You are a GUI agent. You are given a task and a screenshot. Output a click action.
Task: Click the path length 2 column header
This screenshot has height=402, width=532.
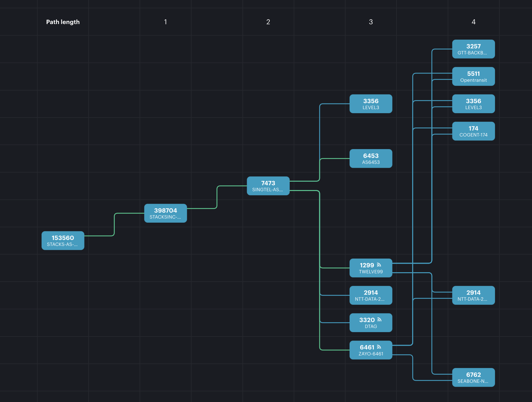tap(268, 22)
